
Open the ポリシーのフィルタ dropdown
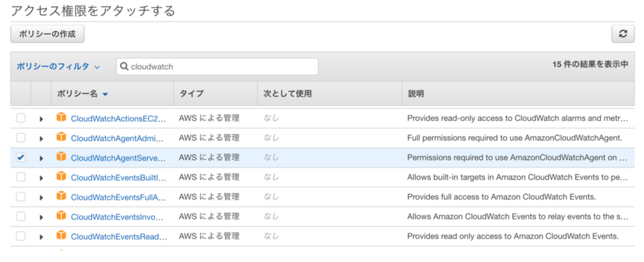click(x=58, y=66)
